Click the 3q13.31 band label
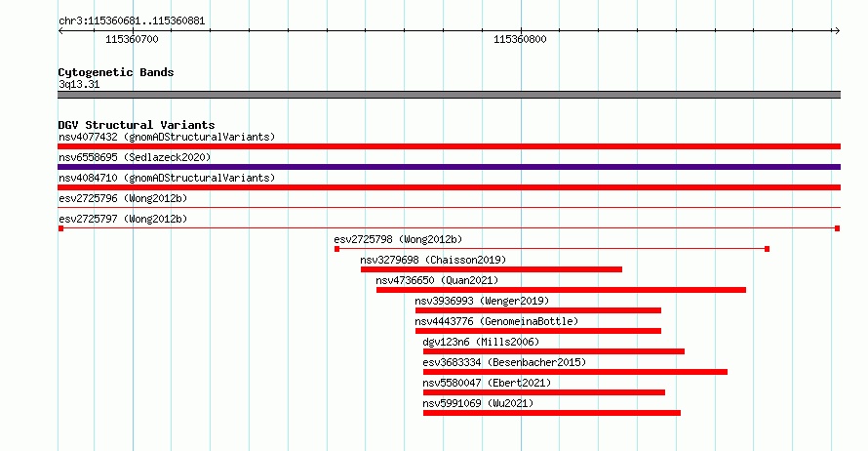This screenshot has width=868, height=451. [79, 84]
